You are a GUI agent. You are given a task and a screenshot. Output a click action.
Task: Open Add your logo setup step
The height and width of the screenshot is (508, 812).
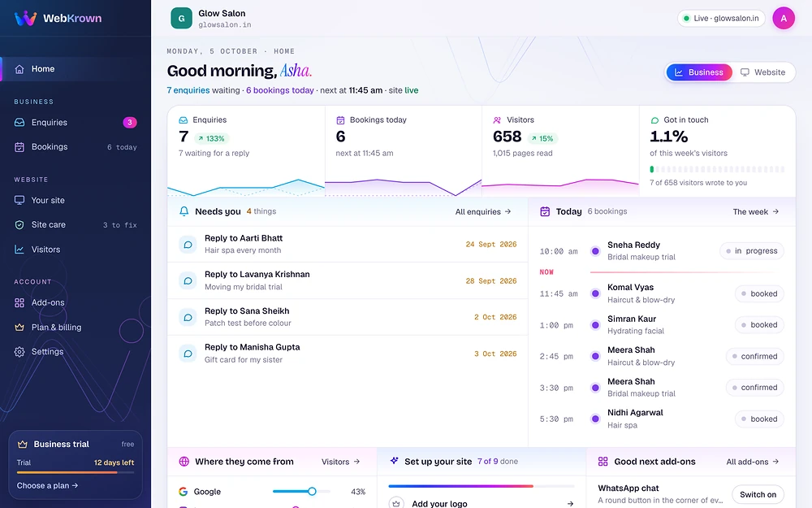point(482,501)
